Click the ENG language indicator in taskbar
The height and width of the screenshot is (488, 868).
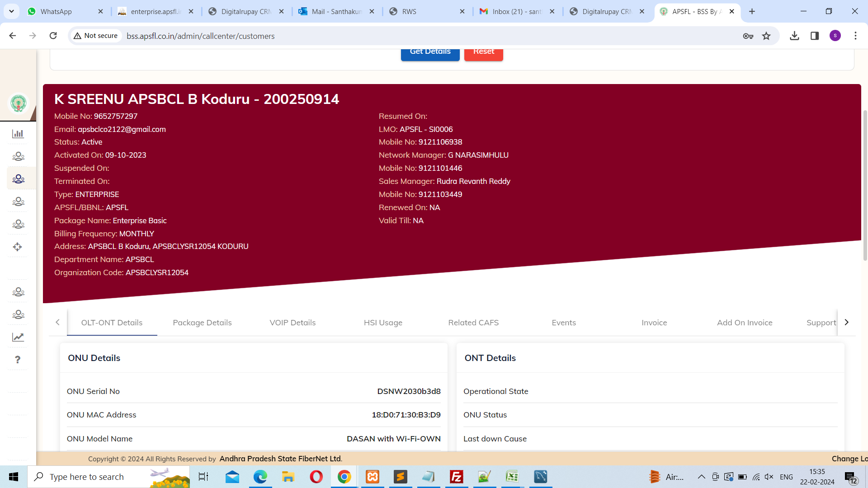tap(786, 477)
